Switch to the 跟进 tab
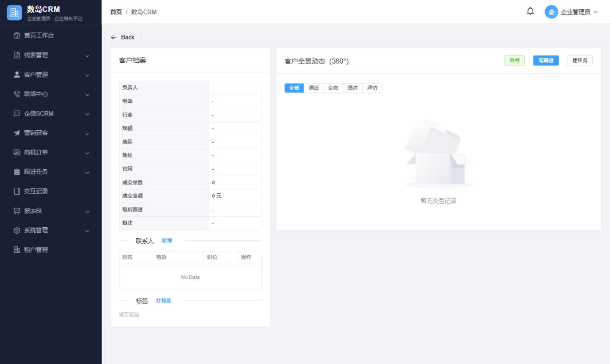This screenshot has height=364, width=610. (353, 88)
